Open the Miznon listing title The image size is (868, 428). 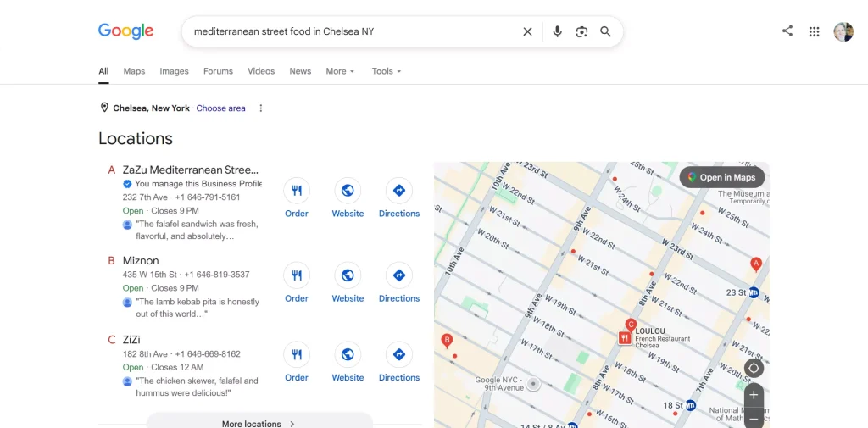point(141,260)
